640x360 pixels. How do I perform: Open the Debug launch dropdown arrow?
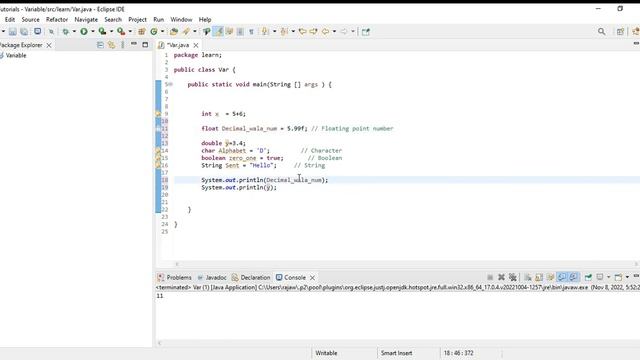click(x=74, y=31)
